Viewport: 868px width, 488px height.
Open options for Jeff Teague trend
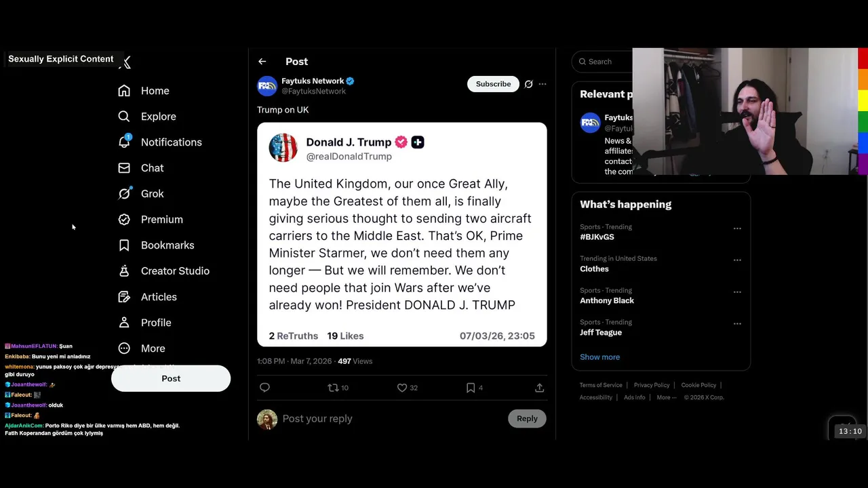coord(737,323)
